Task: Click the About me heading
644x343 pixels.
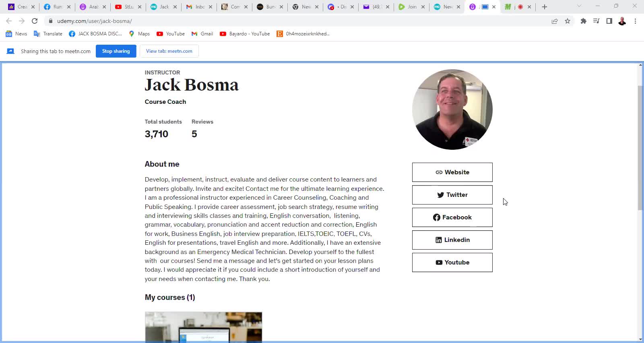Action: tap(162, 164)
